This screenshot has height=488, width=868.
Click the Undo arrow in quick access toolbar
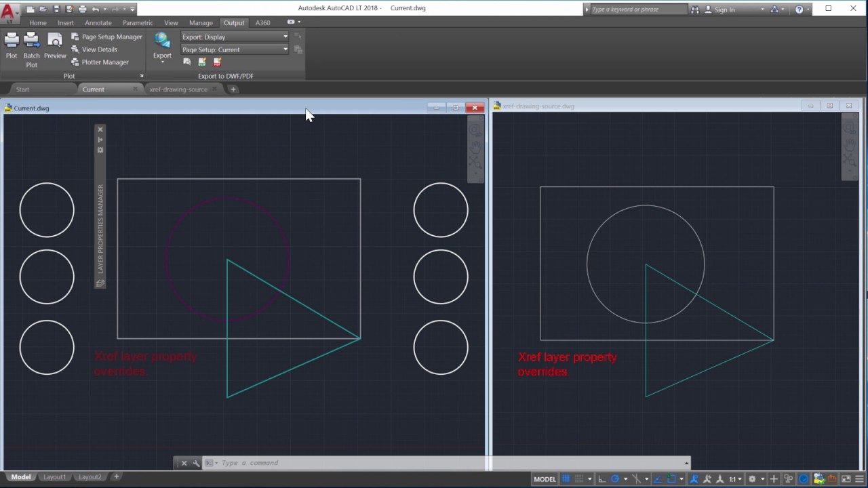click(96, 9)
